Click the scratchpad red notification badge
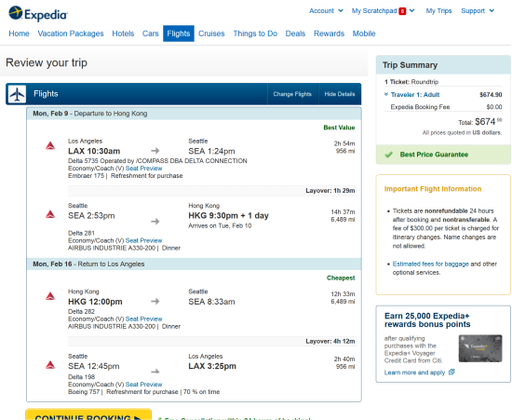The height and width of the screenshot is (420, 512). click(402, 11)
